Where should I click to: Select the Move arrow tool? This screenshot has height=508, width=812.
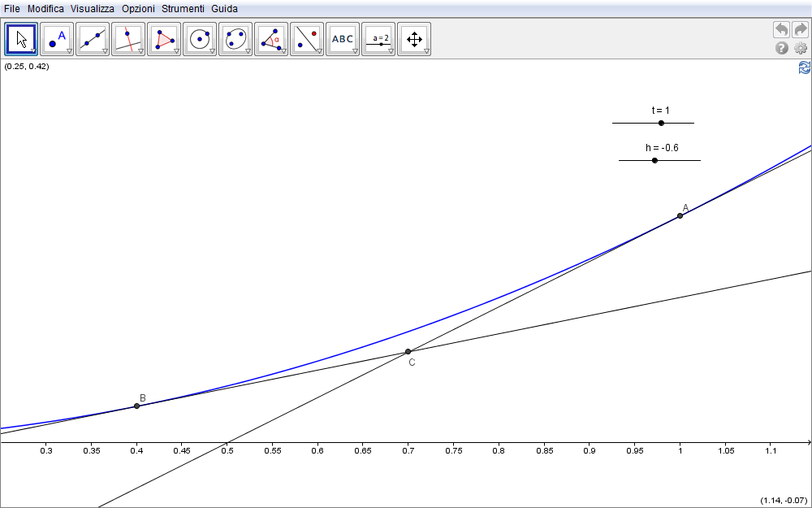point(21,38)
